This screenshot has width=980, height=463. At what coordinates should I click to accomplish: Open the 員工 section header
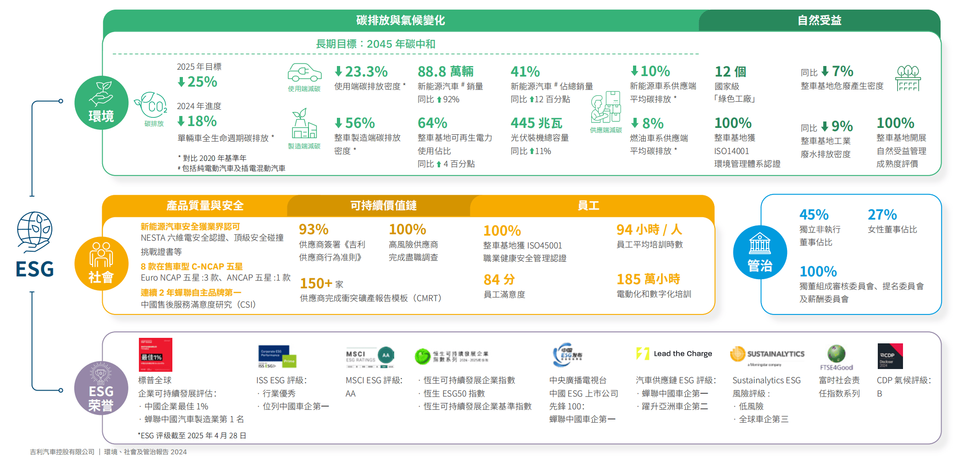coord(588,206)
